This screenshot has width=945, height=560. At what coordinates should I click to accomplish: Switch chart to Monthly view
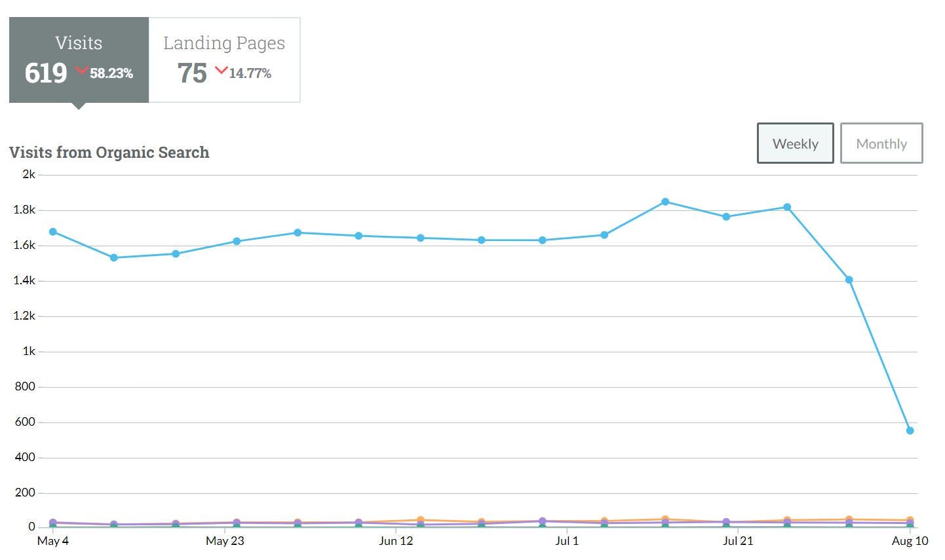[881, 143]
